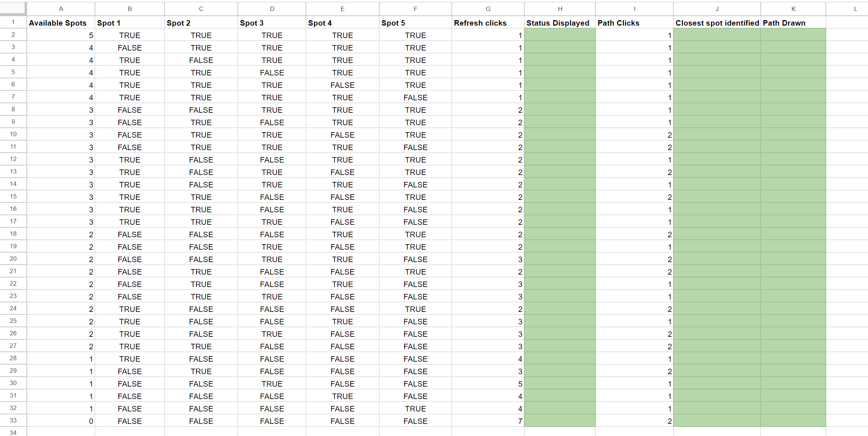Click Available Spots cell showing 5
This screenshot has height=436, width=868.
coord(61,36)
